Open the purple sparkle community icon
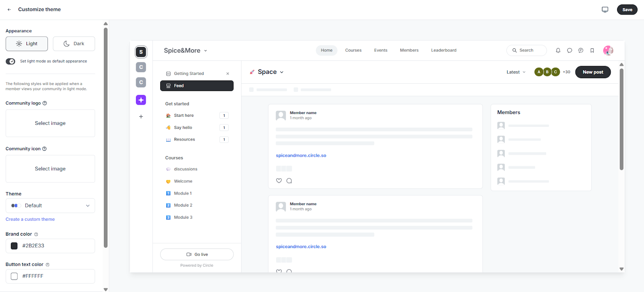This screenshot has width=644, height=292. (141, 100)
